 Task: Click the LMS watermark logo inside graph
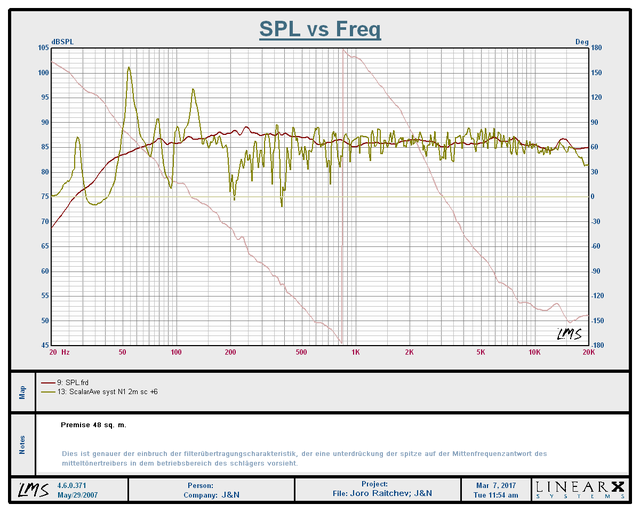click(569, 334)
